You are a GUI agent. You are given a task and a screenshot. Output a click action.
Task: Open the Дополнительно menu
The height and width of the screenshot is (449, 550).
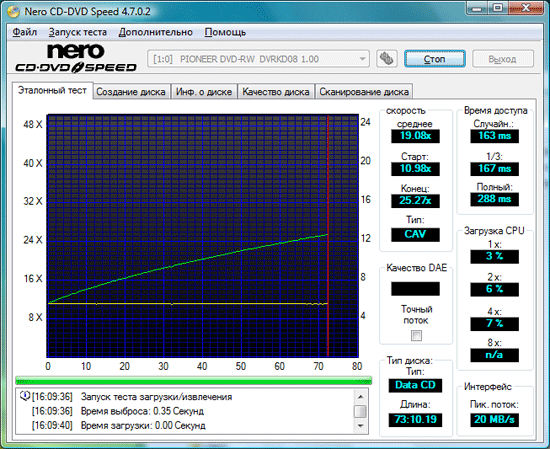[155, 32]
